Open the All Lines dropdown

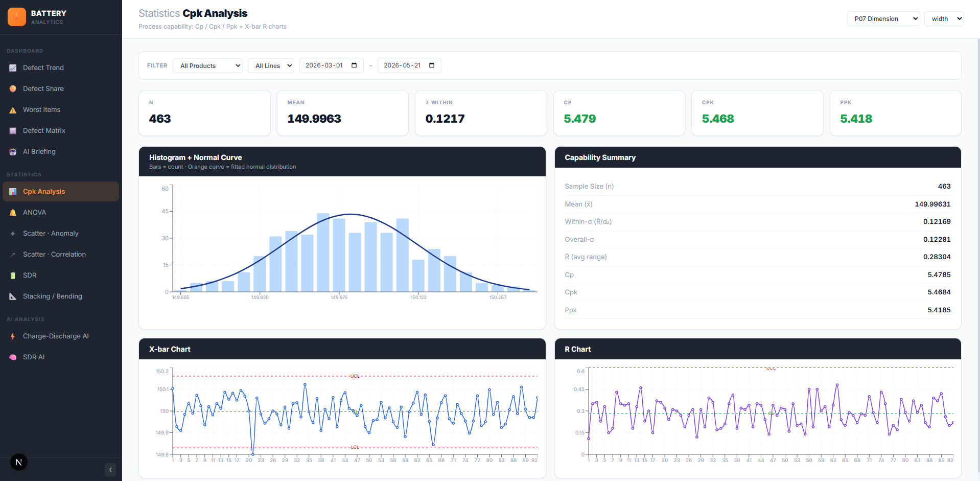(x=271, y=65)
